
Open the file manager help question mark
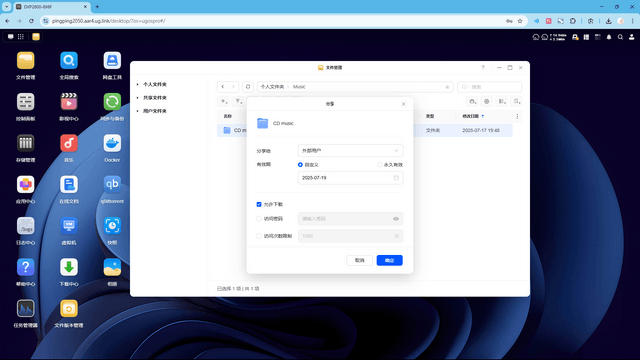coord(483,68)
